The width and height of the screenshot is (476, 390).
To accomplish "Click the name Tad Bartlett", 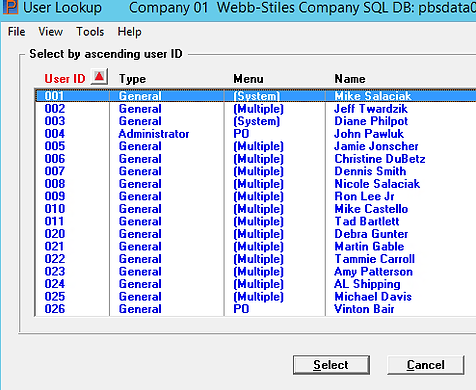I will 367,221.
